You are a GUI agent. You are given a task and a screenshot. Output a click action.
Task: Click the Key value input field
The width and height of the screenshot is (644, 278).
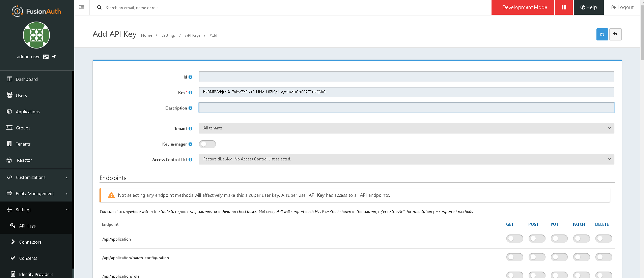point(407,92)
